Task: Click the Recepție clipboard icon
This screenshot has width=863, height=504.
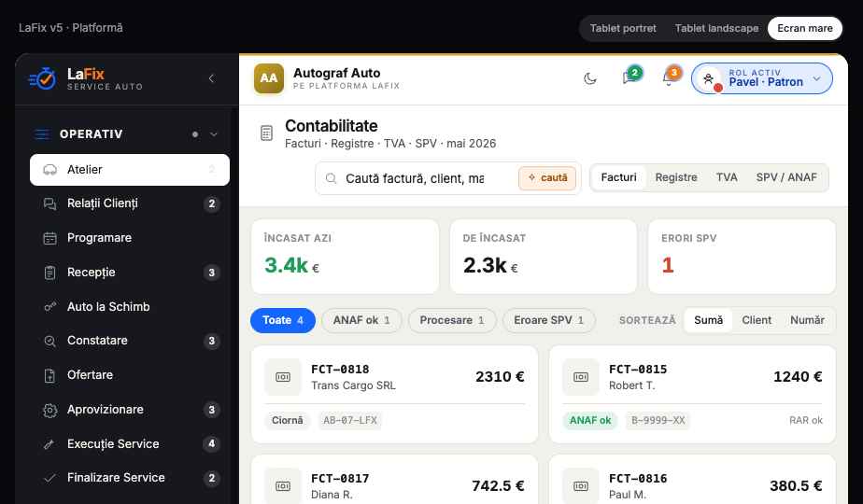Action: pyautogui.click(x=50, y=273)
